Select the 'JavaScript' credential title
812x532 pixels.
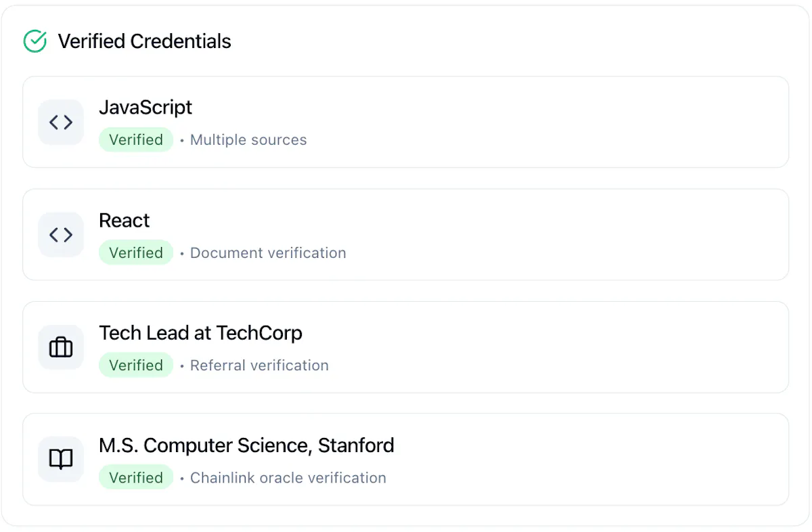pyautogui.click(x=145, y=108)
